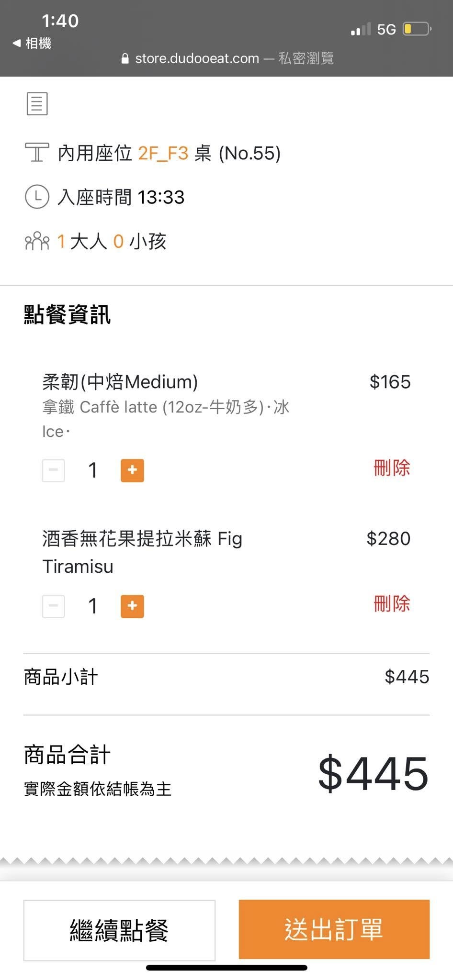Tap the table seat icon
Screen dimensions: 453x980
coord(37,153)
